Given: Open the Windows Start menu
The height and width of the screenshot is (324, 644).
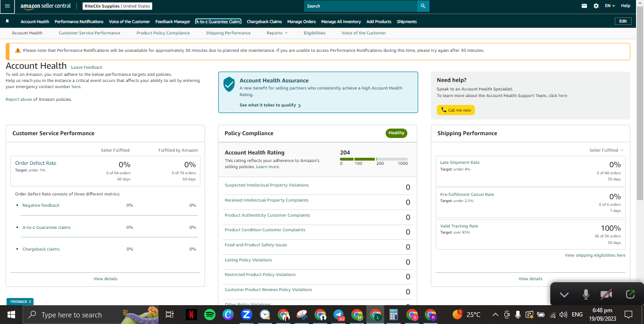Looking at the screenshot, I should 11,315.
